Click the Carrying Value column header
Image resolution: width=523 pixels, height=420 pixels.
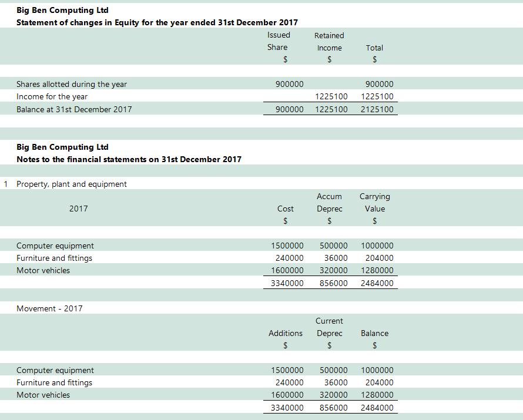tap(375, 203)
